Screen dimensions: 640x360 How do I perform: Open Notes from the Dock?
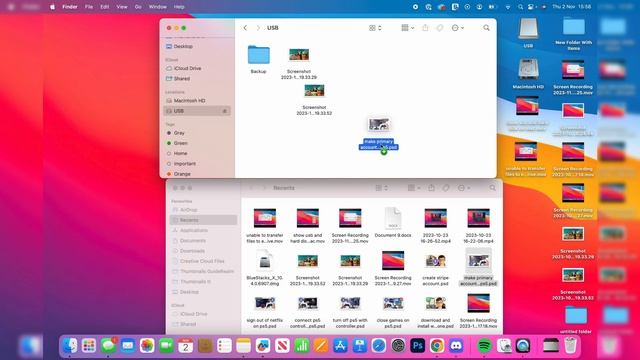tap(243, 346)
